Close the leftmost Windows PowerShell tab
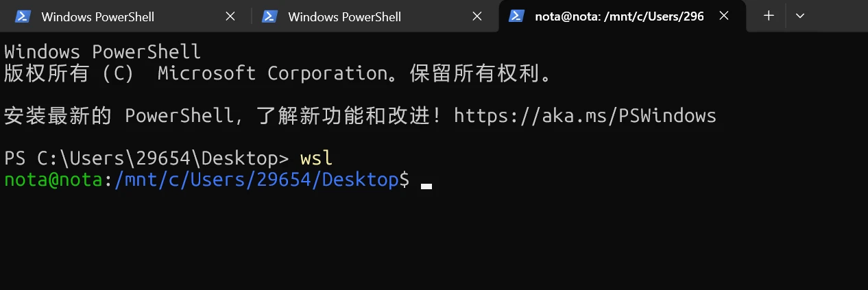 point(230,16)
